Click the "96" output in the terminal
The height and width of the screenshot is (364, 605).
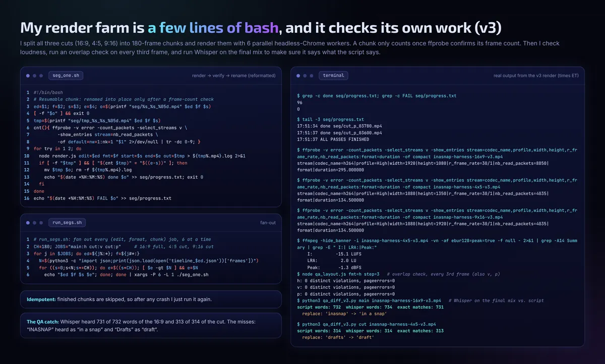[300, 102]
